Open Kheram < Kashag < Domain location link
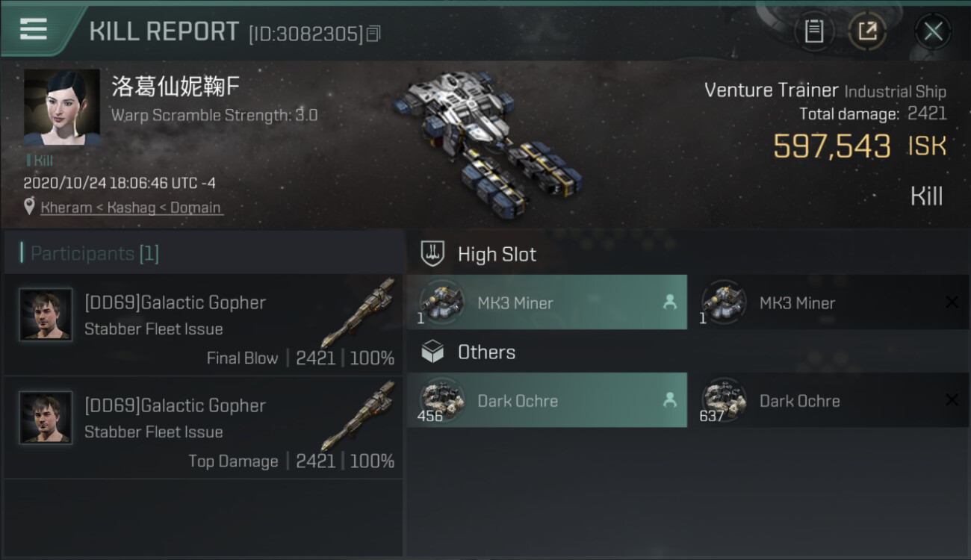Image resolution: width=971 pixels, height=560 pixels. pyautogui.click(x=131, y=208)
